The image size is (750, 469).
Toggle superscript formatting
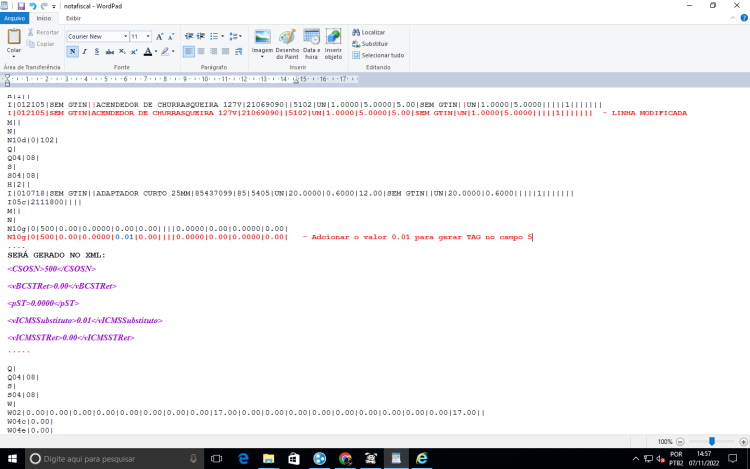(134, 51)
